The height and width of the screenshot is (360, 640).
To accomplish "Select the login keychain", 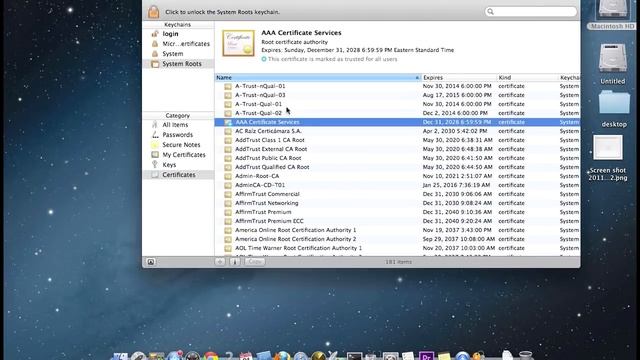I will [x=170, y=34].
